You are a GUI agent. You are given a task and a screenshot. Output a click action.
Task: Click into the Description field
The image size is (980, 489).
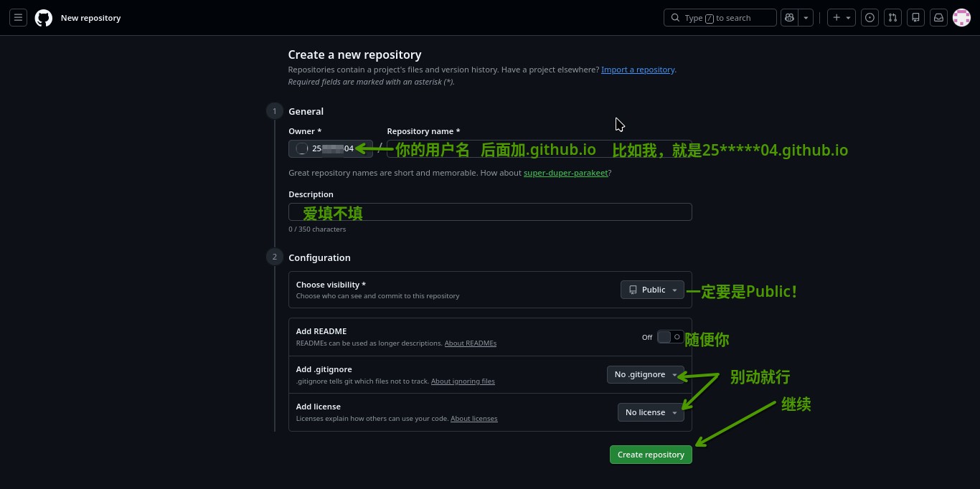(x=490, y=212)
